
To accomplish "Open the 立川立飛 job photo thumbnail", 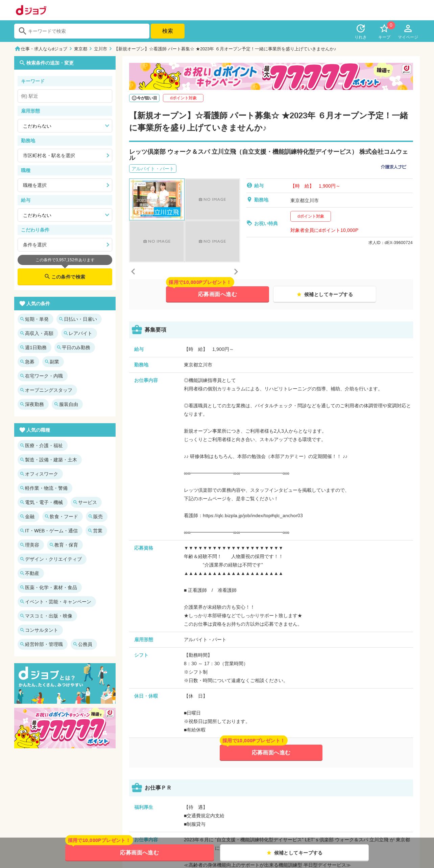I will pyautogui.click(x=157, y=199).
